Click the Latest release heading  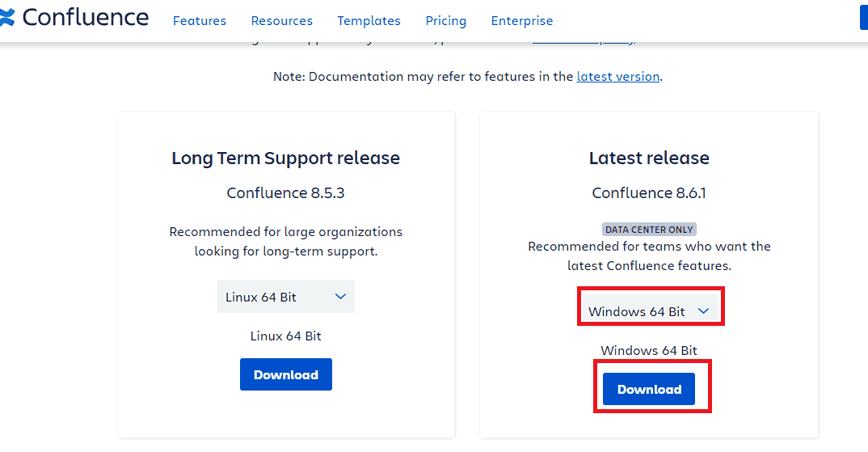pos(649,158)
